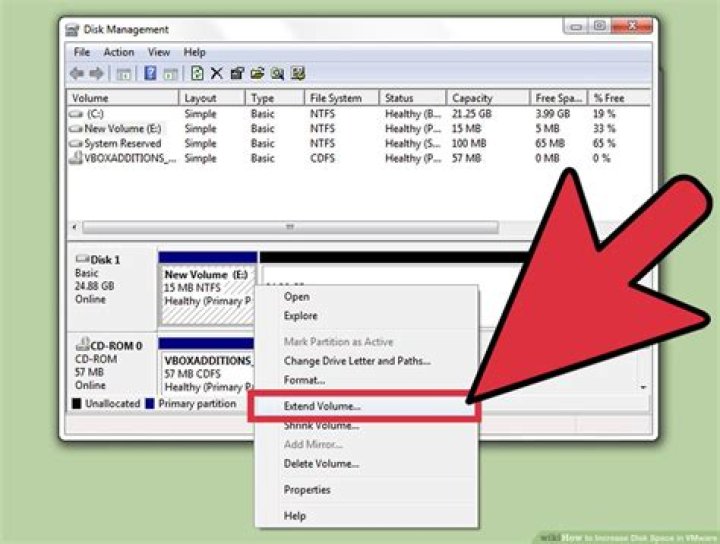
Task: Click the 21.25 GB capacity cell
Action: (x=472, y=113)
